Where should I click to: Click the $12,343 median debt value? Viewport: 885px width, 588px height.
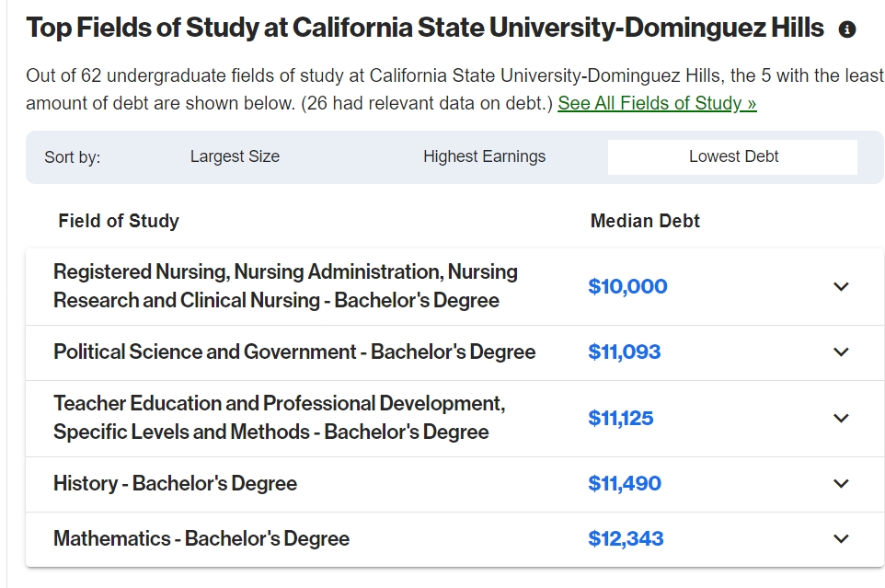click(626, 539)
